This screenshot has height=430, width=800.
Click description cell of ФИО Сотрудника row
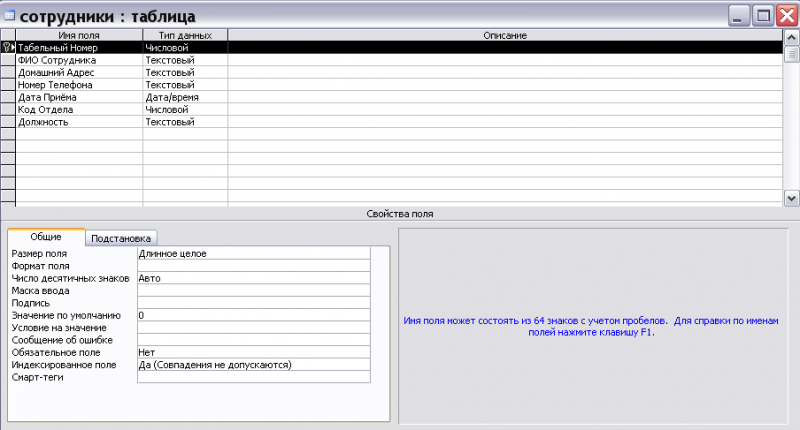(x=505, y=60)
